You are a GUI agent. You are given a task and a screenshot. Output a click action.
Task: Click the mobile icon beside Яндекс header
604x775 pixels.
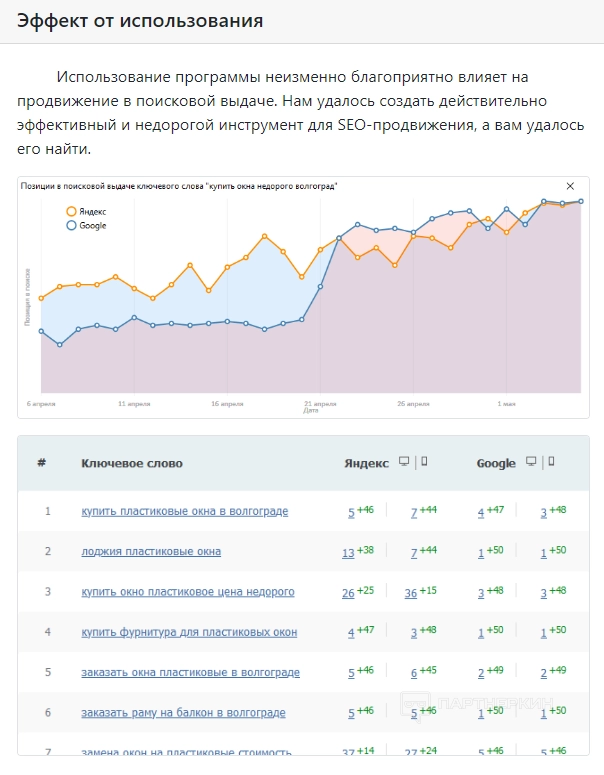pos(423,462)
